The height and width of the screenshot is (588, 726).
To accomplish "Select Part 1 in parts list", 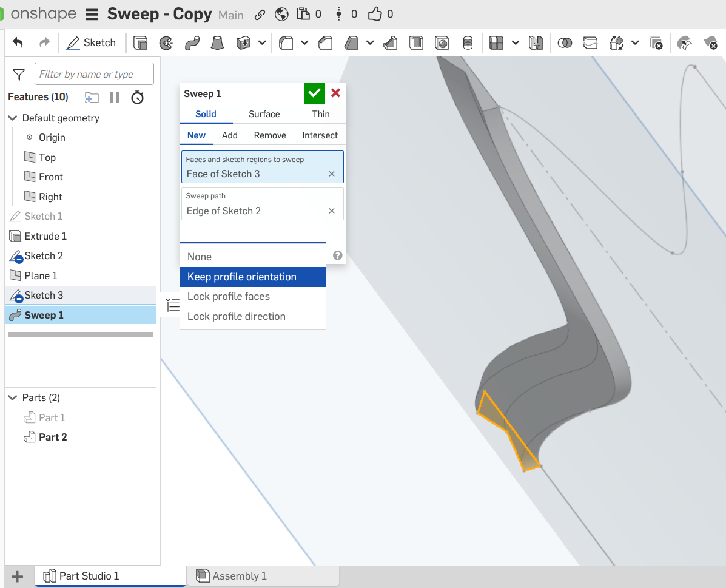I will [52, 417].
